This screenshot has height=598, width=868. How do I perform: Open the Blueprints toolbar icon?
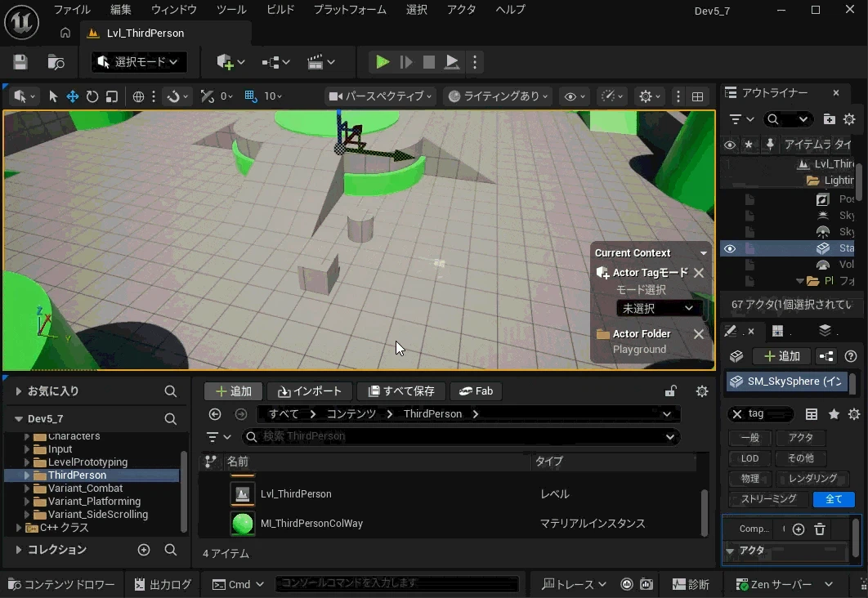(x=271, y=62)
